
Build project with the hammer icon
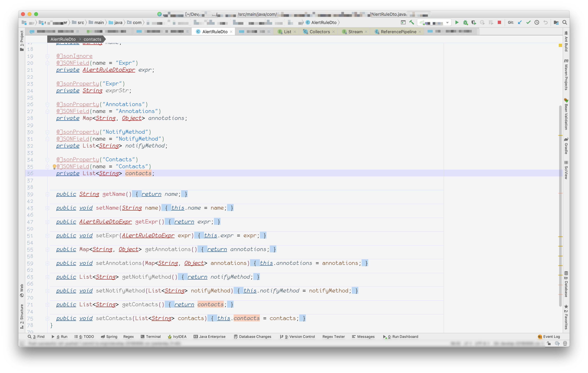pyautogui.click(x=411, y=23)
